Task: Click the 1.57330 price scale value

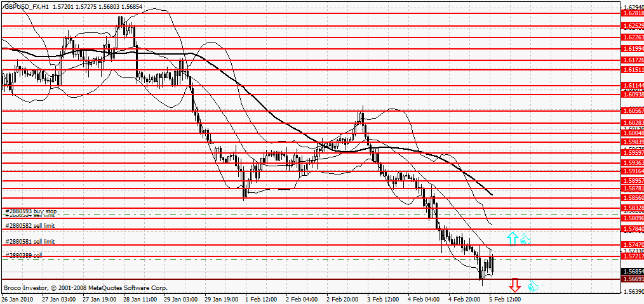Action: point(634,251)
